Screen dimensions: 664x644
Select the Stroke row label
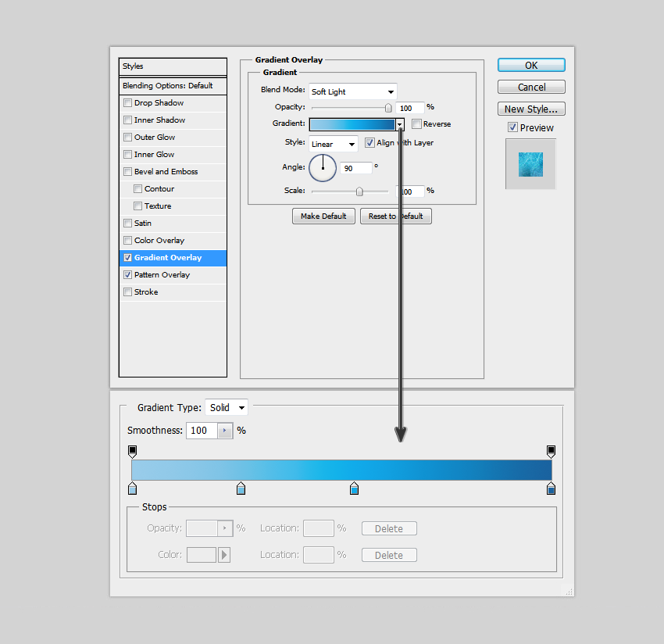point(146,292)
